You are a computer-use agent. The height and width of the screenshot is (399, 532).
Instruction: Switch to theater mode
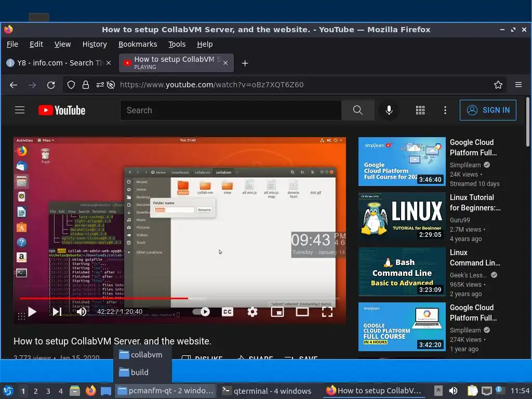click(x=302, y=312)
